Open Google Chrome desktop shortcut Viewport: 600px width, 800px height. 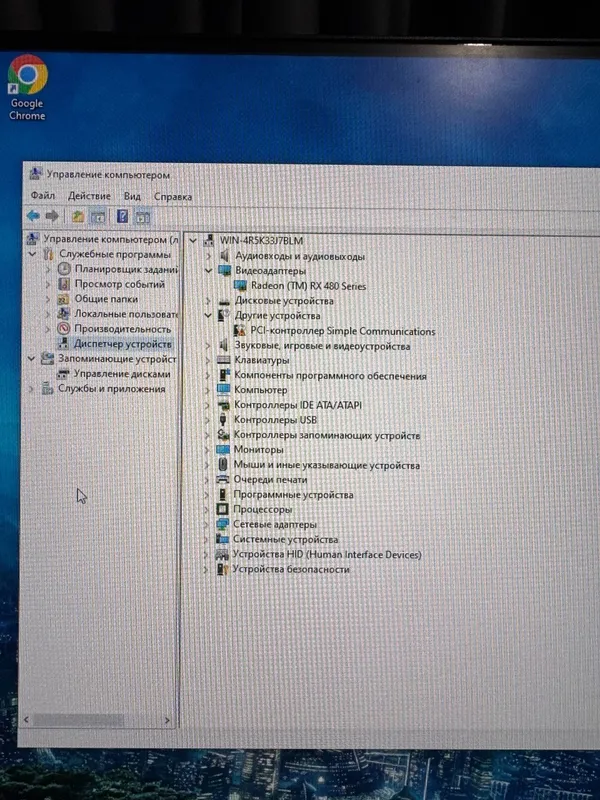[x=28, y=88]
